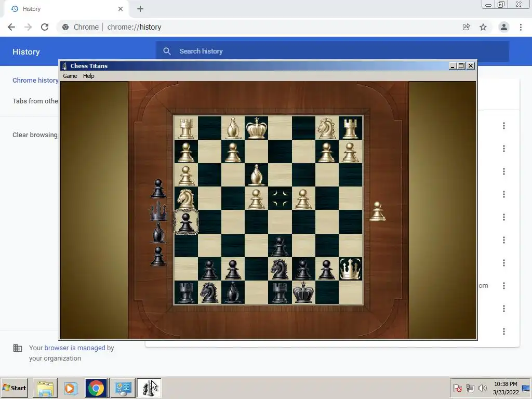The height and width of the screenshot is (399, 532).
Task: Select the black bishop on the bottom row
Action: pos(233,292)
